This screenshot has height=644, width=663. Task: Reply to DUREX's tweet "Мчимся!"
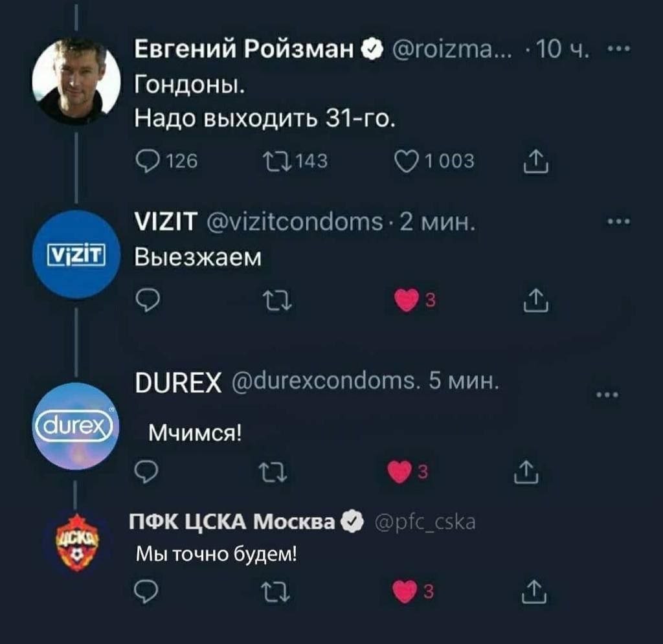point(146,472)
